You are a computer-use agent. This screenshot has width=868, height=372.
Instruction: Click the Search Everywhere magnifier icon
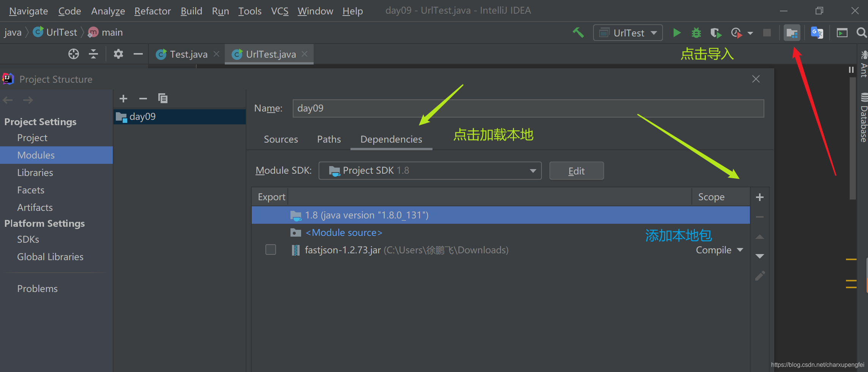point(861,33)
